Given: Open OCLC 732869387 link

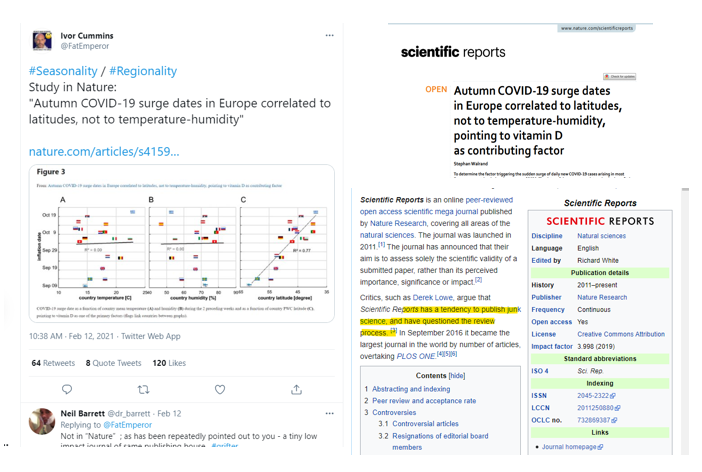Looking at the screenshot, I should pos(594,421).
